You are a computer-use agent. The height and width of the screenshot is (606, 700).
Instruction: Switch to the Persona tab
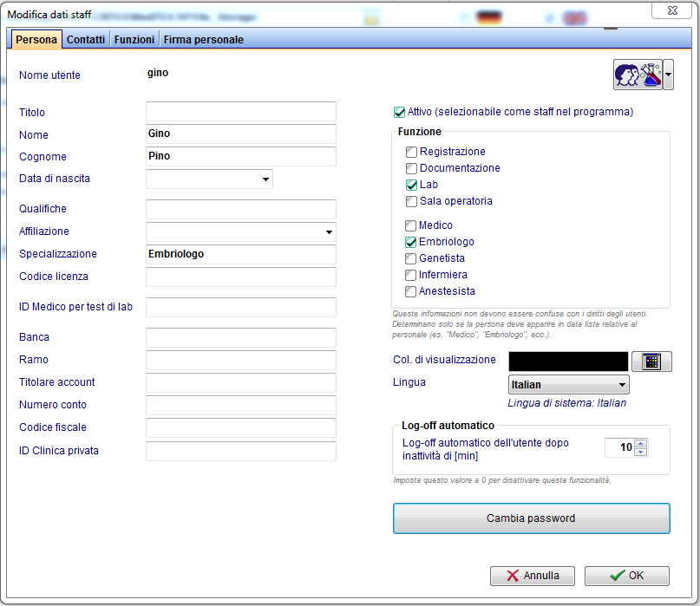pos(36,40)
